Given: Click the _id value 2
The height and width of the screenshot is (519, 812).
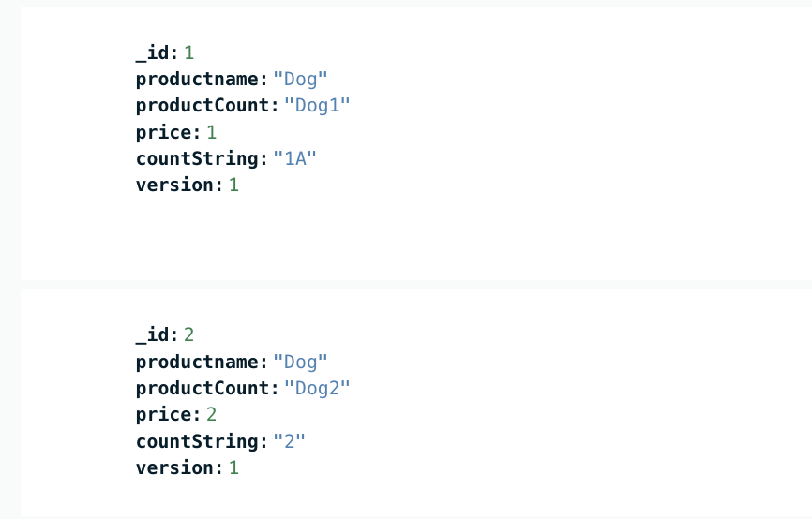Looking at the screenshot, I should (x=189, y=335).
